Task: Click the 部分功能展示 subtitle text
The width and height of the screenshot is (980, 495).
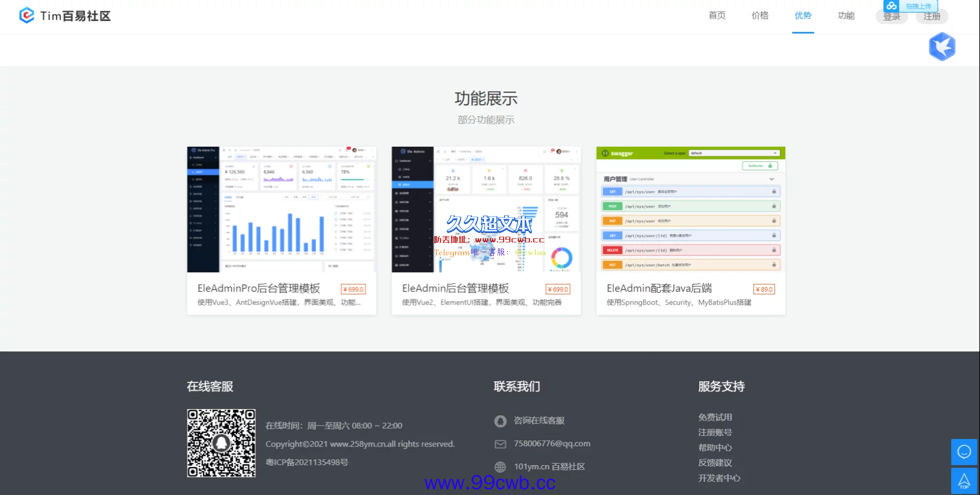Action: [x=486, y=120]
